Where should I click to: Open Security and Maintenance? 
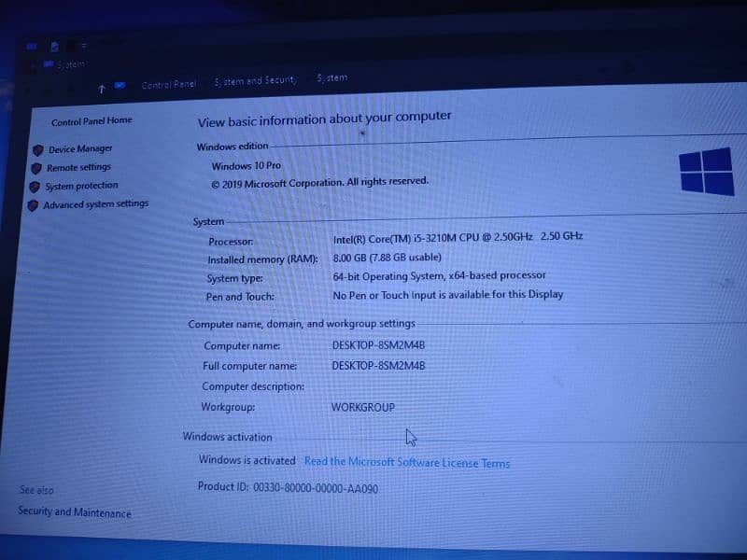75,512
